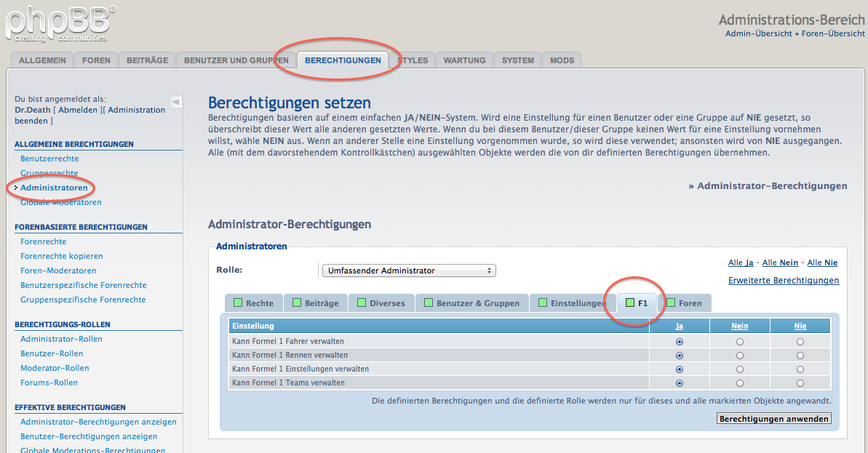Click the Nie column header link

pos(800,326)
